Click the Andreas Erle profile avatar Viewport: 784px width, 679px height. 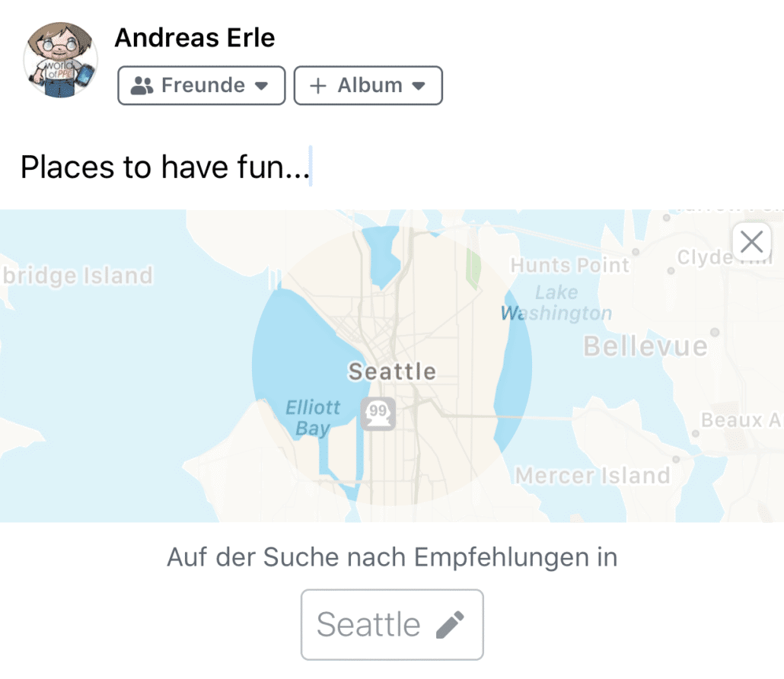click(x=60, y=59)
